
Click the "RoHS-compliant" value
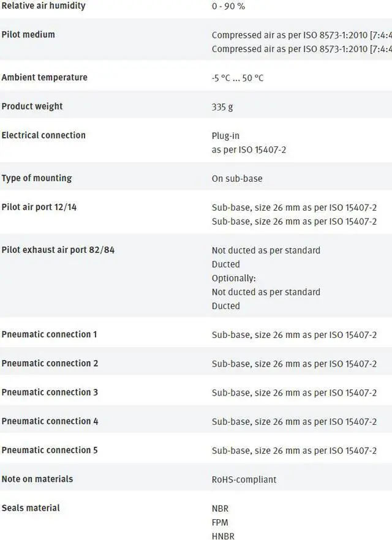point(244,479)
